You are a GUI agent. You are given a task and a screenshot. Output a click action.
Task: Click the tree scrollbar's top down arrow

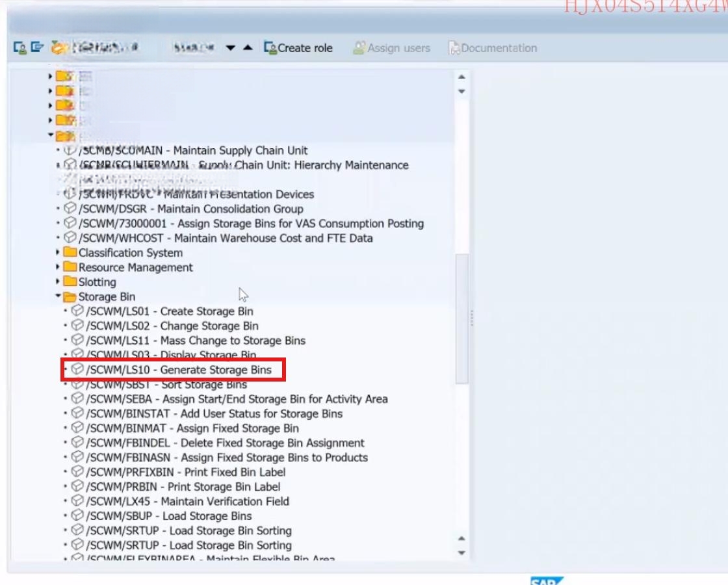461,92
